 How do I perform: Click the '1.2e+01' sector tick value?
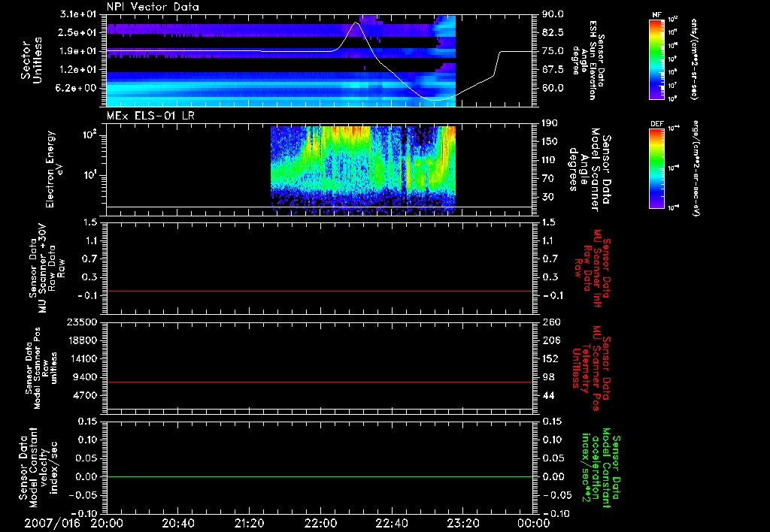[x=79, y=70]
